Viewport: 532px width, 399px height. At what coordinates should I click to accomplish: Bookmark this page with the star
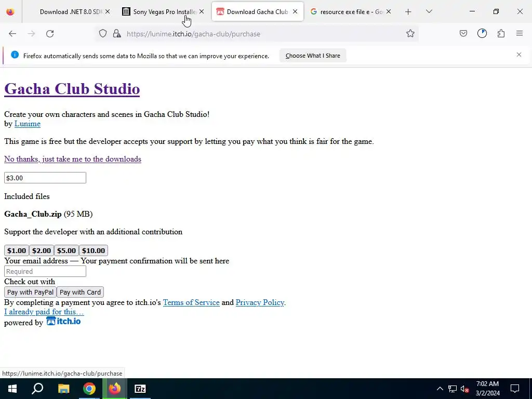[x=410, y=34]
